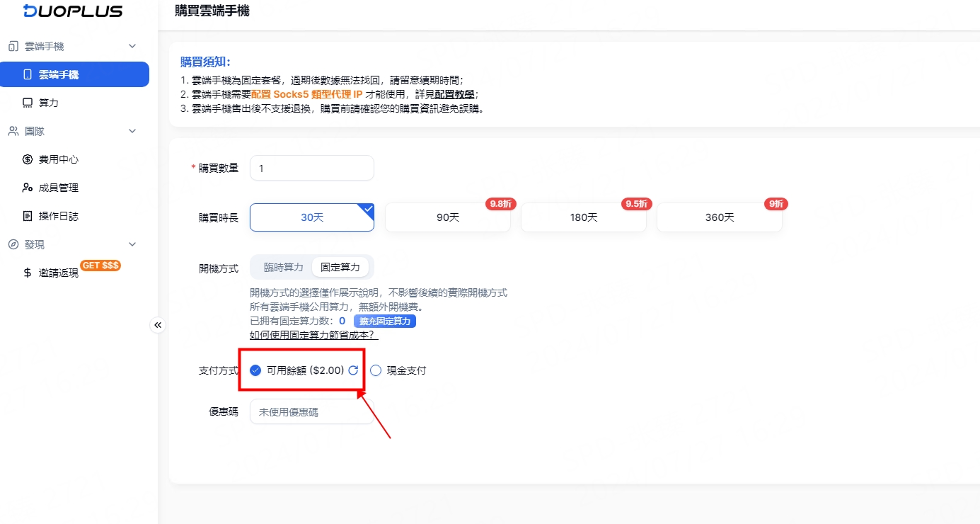Switch boot mode to 臨時算力
This screenshot has height=524, width=980.
[x=283, y=268]
